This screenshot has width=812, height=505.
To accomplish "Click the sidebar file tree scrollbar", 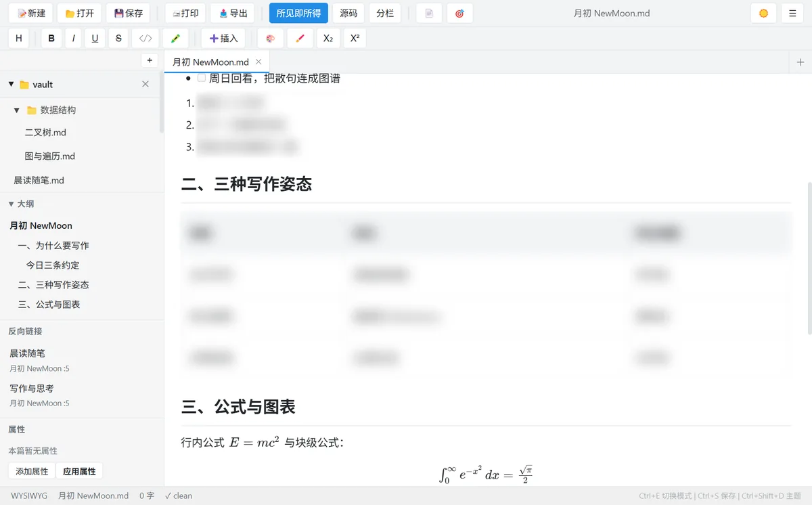I will click(161, 102).
